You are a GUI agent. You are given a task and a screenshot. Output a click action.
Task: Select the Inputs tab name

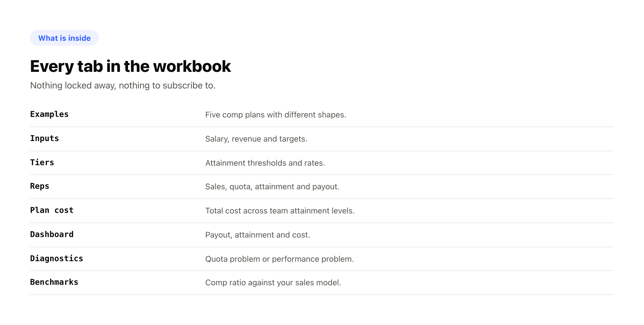[x=45, y=138]
